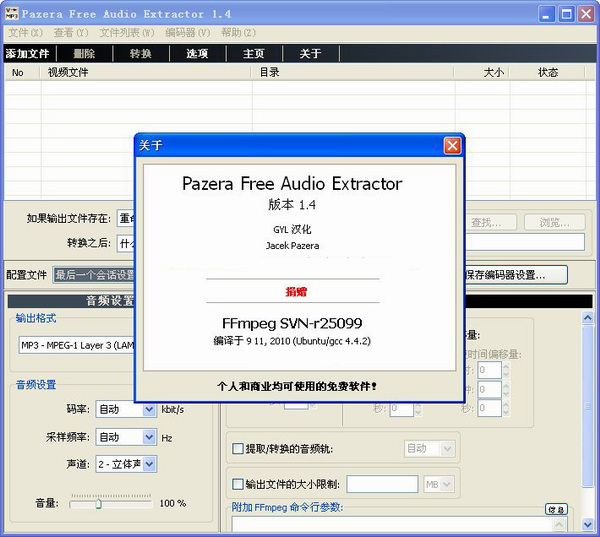This screenshot has height=537, width=600.
Task: Sort by the No column header
Action: (22, 72)
